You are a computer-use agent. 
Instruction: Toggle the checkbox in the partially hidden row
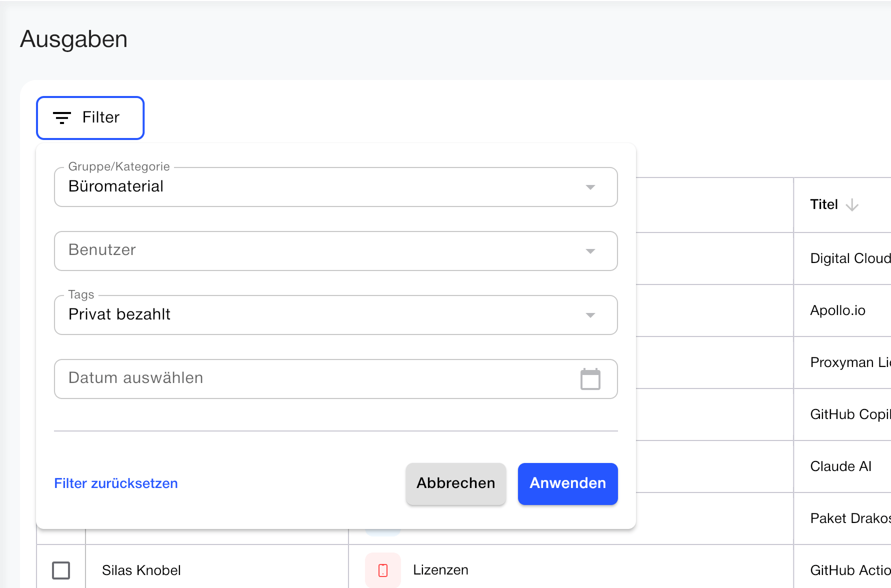coord(60,535)
